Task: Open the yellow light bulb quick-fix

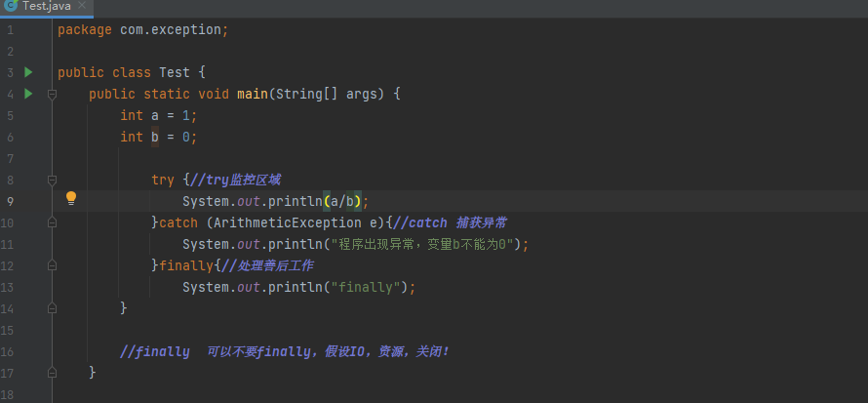Action: pyautogui.click(x=70, y=198)
